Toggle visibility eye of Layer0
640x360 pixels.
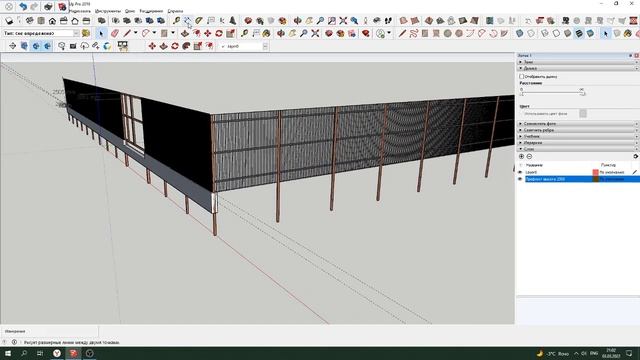(x=520, y=172)
